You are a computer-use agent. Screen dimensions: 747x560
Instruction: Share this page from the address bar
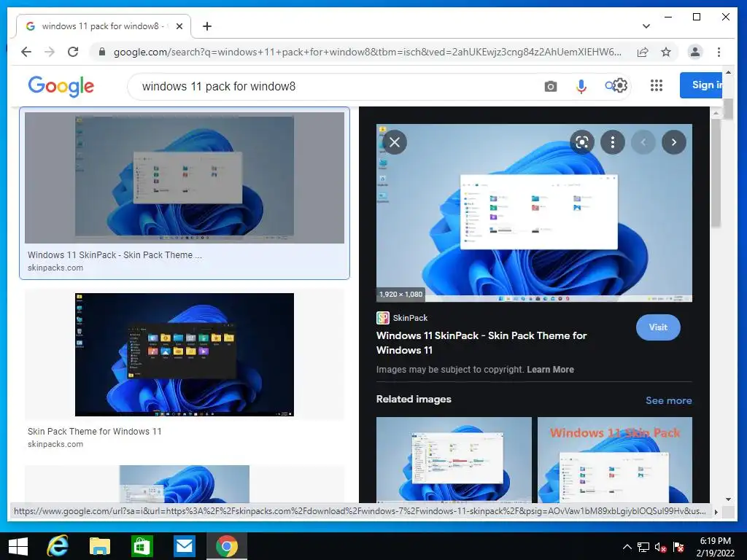643,52
